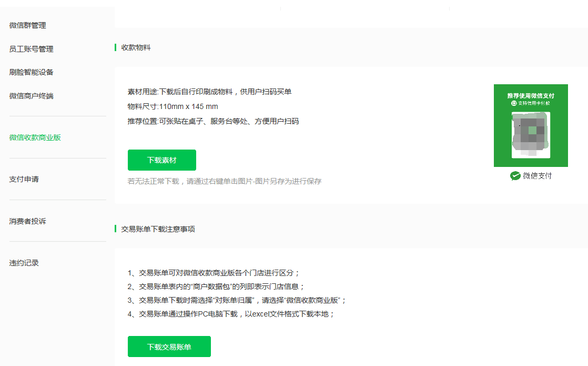This screenshot has height=366, width=588.
Task: Click the 交易账单下载注意事项 heading
Action: [158, 229]
